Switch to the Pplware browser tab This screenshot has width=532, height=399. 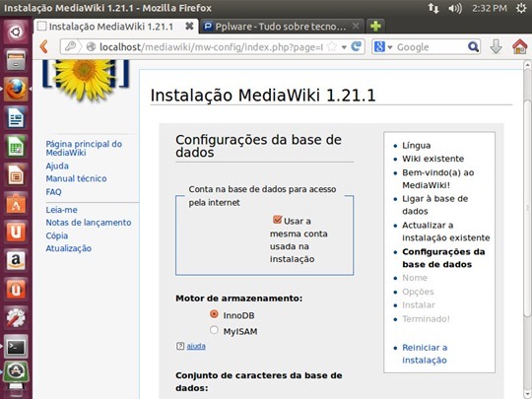tap(280, 27)
